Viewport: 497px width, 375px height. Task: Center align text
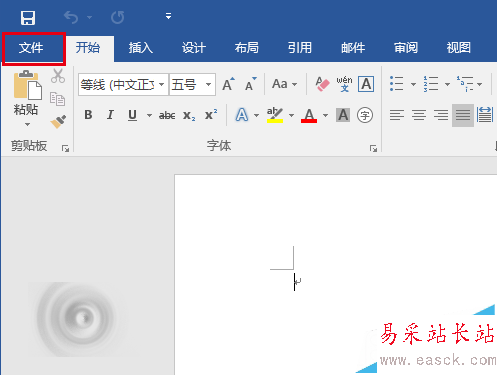click(x=419, y=115)
